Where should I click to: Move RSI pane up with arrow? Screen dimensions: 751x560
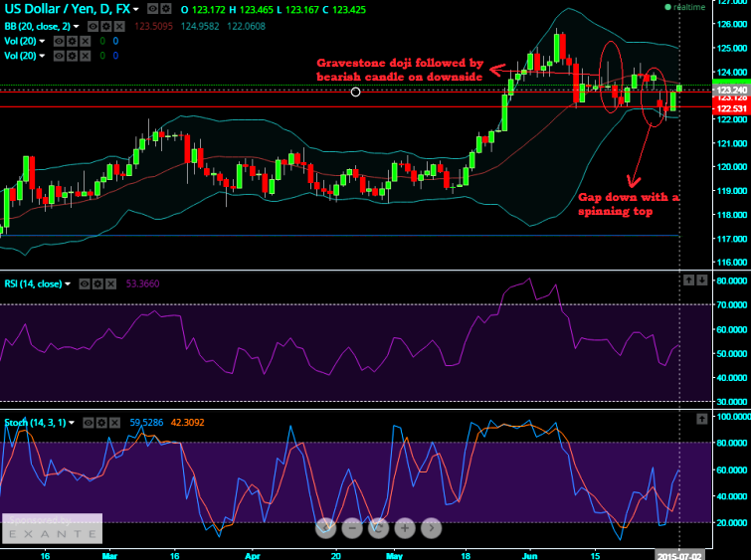pyautogui.click(x=688, y=280)
